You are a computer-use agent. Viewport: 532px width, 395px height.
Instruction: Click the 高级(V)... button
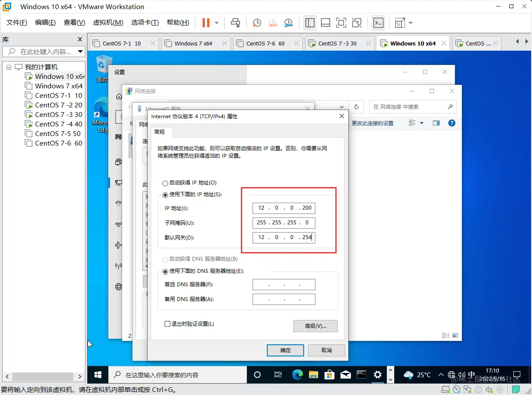[x=315, y=326]
